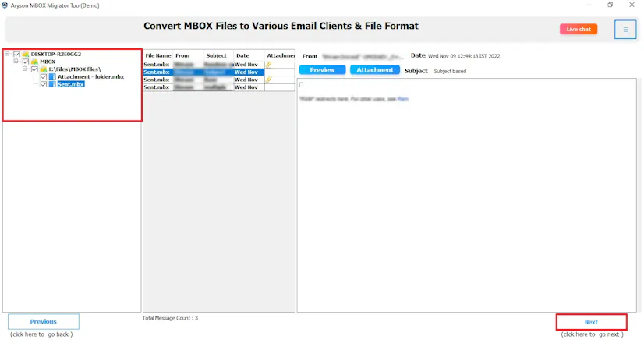Screen dimensions: 644x343
Task: Click the Attachment button above message body
Action: tap(375, 70)
